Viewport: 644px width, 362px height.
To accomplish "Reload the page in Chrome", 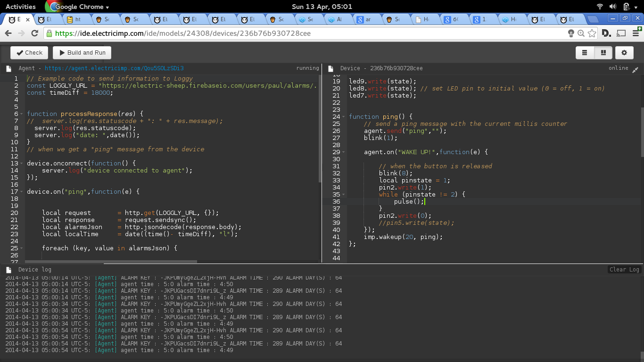I will click(x=34, y=33).
